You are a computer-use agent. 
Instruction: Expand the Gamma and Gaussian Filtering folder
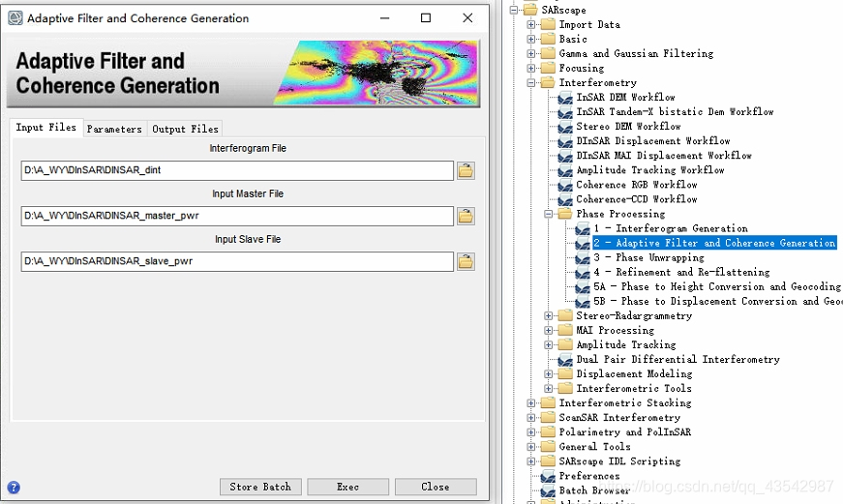[x=531, y=53]
